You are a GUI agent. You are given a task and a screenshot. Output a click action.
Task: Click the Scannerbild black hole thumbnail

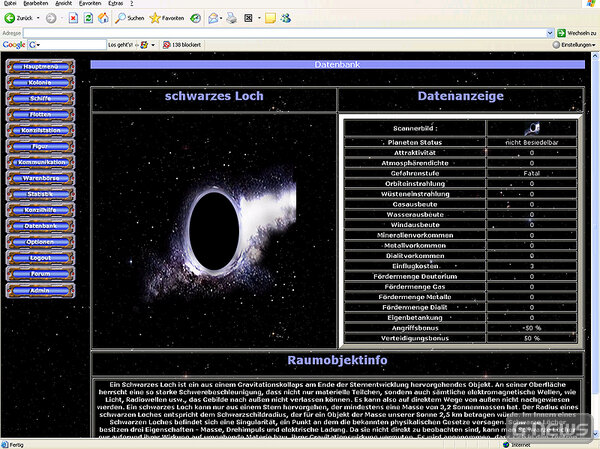[x=532, y=128]
